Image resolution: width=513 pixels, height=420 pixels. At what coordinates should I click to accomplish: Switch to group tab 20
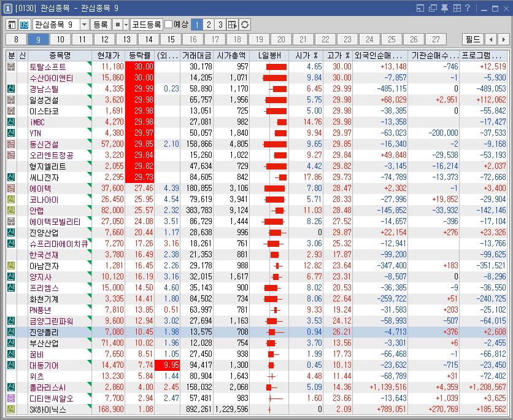tap(281, 40)
